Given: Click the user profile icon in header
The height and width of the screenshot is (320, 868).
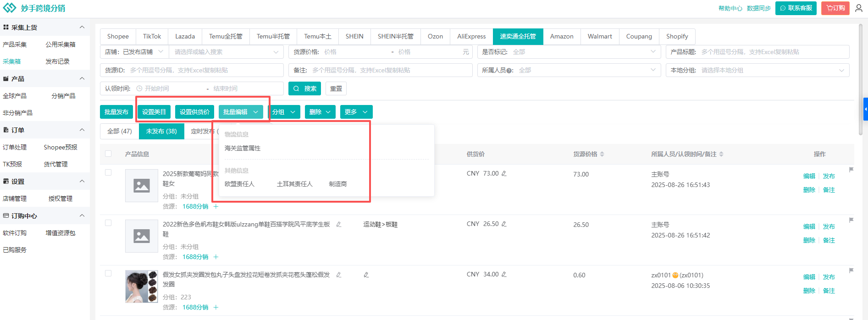Looking at the screenshot, I should 859,8.
